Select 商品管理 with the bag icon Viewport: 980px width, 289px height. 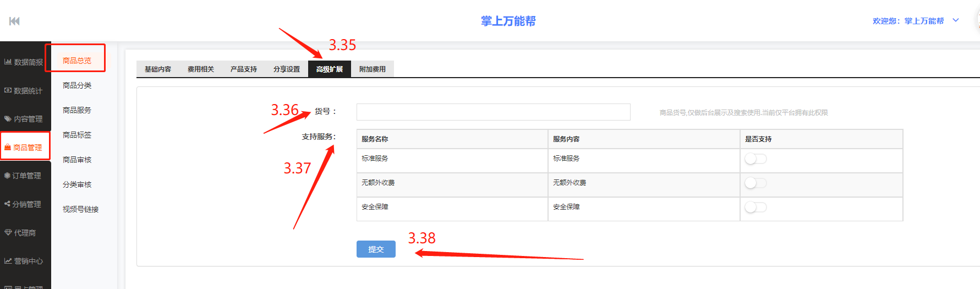(x=24, y=148)
